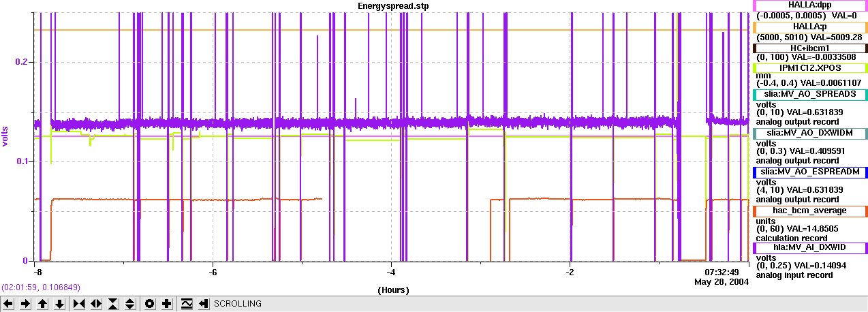The height and width of the screenshot is (312, 868).
Task: Select the HALLA:p curve legend label
Action: 809,27
